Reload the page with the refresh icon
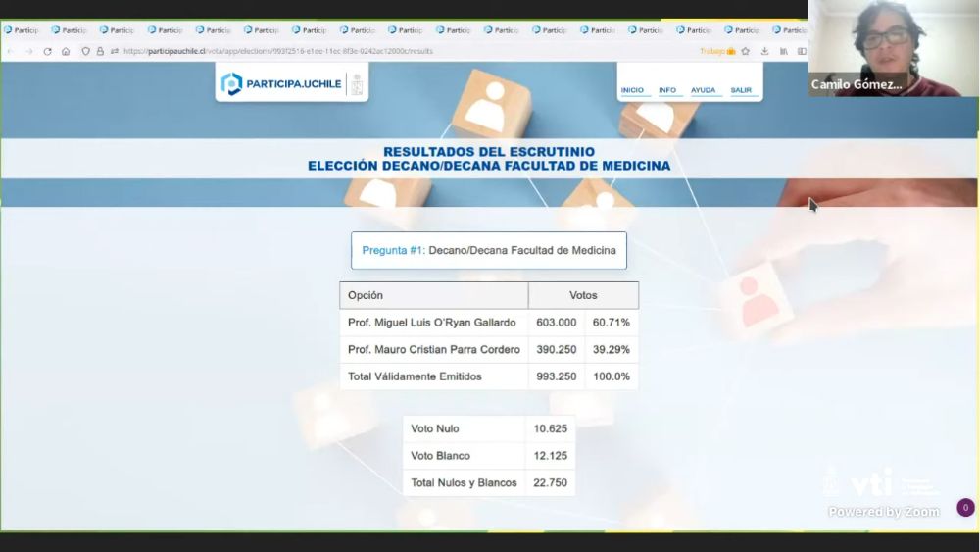 [47, 51]
